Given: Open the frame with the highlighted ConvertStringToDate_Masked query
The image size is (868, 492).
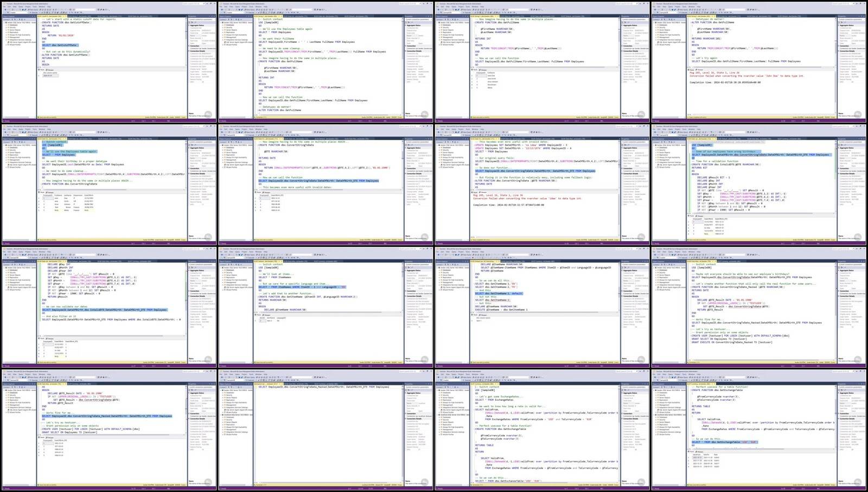Looking at the screenshot, I should tap(109, 430).
